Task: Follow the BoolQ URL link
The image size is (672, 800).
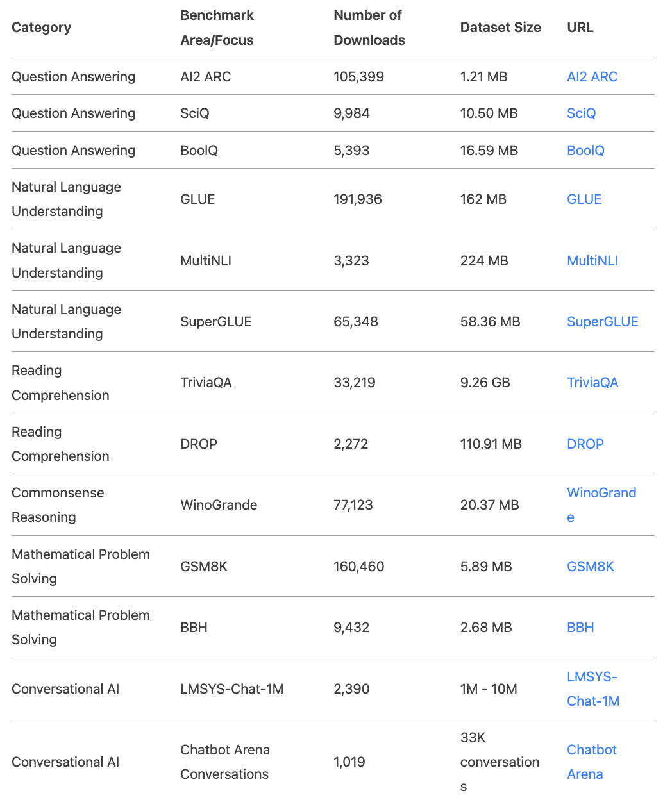Action: pos(585,151)
